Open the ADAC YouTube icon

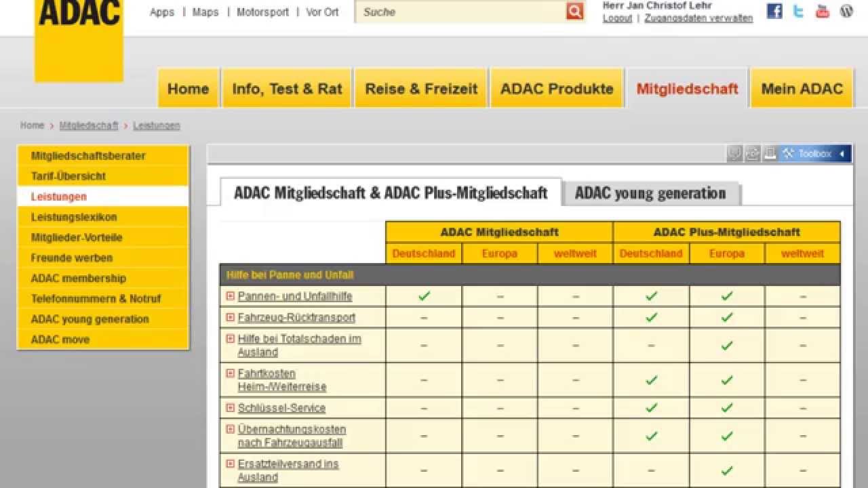(823, 11)
